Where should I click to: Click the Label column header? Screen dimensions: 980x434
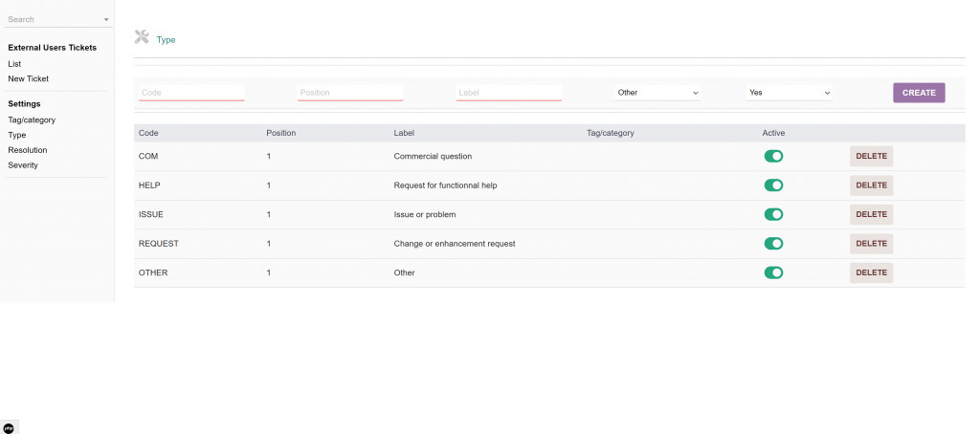[x=404, y=133]
